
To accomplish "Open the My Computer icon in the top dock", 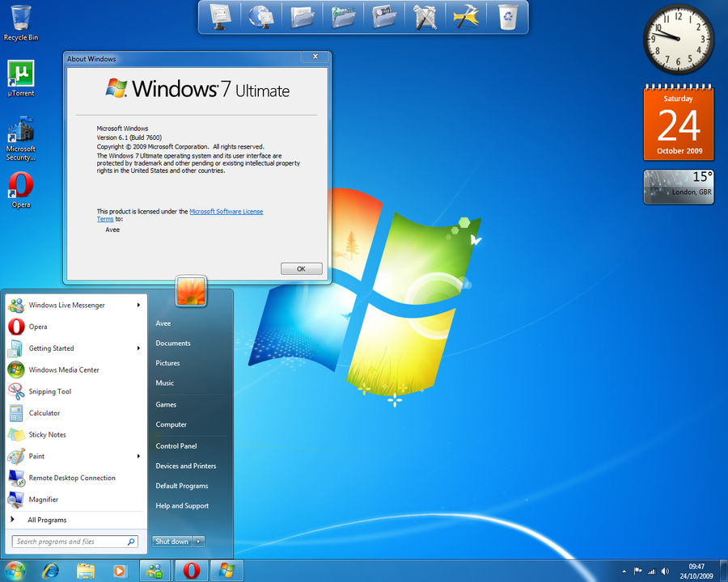I will point(219,17).
